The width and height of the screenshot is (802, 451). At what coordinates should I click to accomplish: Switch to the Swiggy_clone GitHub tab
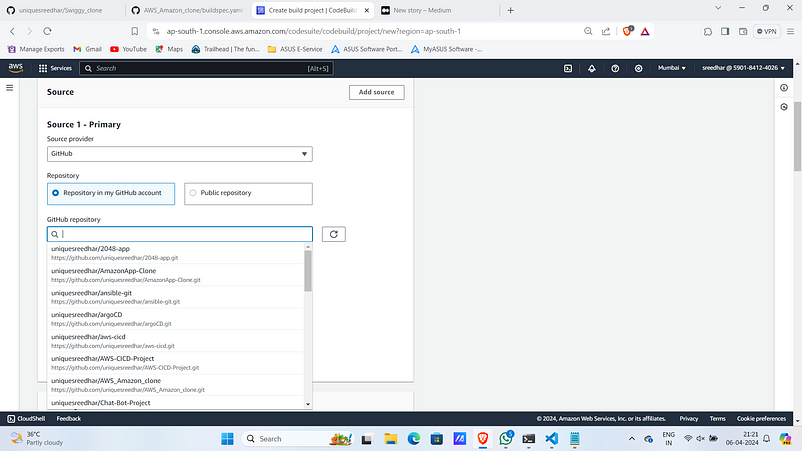click(x=62, y=10)
